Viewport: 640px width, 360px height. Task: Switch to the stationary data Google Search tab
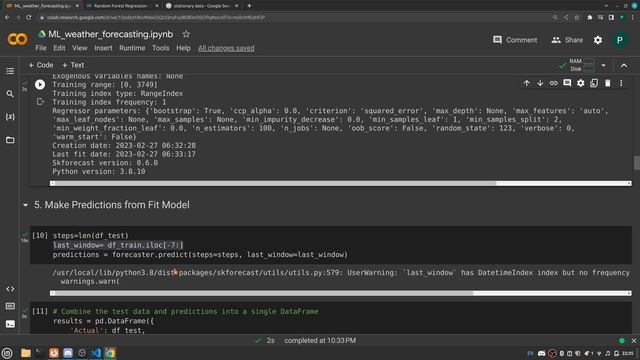tap(201, 6)
